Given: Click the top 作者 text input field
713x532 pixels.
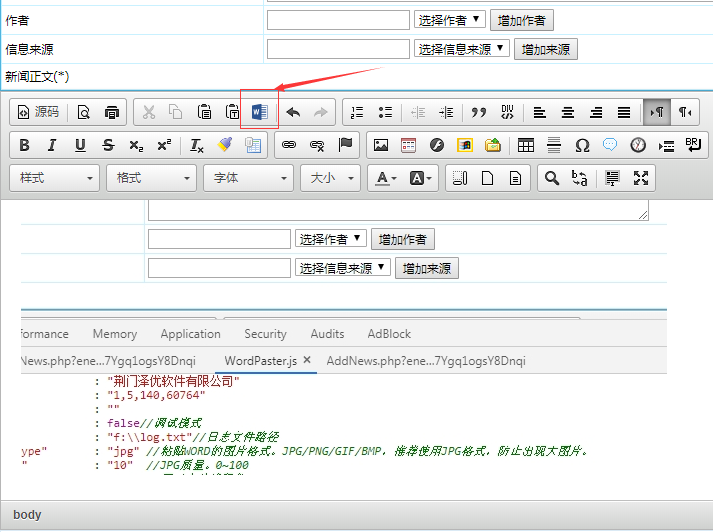Looking at the screenshot, I should pos(338,20).
